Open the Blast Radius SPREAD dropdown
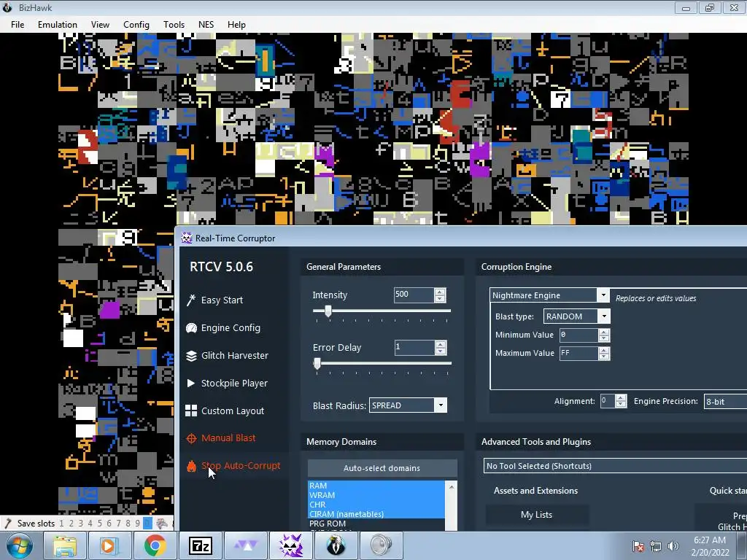747x560 pixels. click(441, 405)
